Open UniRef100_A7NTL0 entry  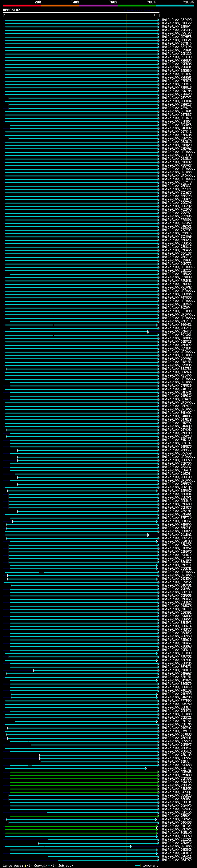pyautogui.click(x=177, y=769)
